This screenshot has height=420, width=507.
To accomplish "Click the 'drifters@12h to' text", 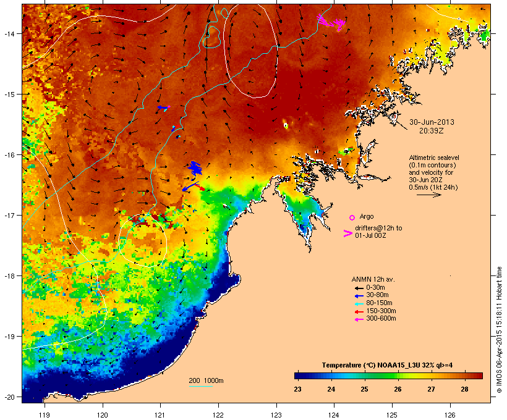I will point(378,228).
